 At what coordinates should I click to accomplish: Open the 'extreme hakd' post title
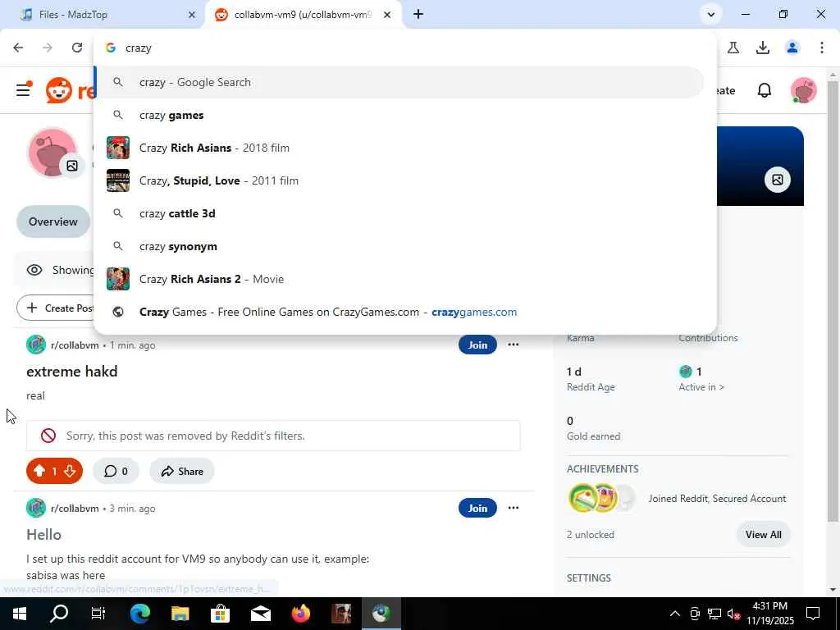[72, 372]
